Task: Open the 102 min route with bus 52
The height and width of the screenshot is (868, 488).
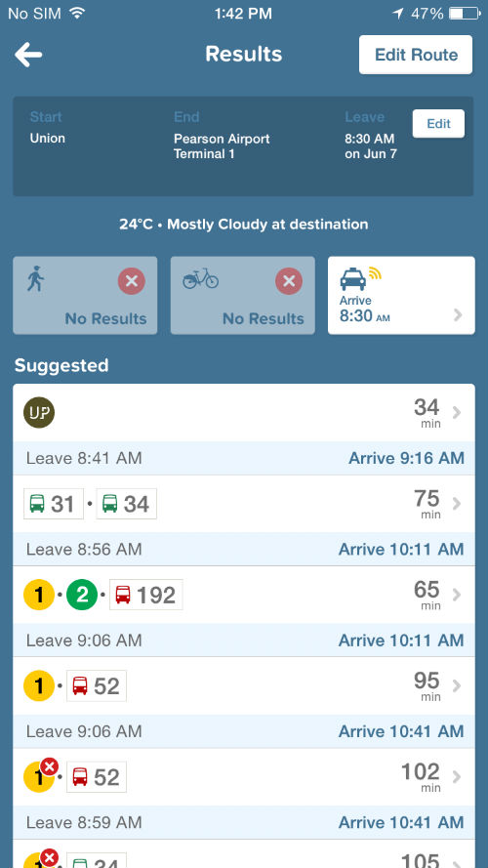Action: point(243,776)
